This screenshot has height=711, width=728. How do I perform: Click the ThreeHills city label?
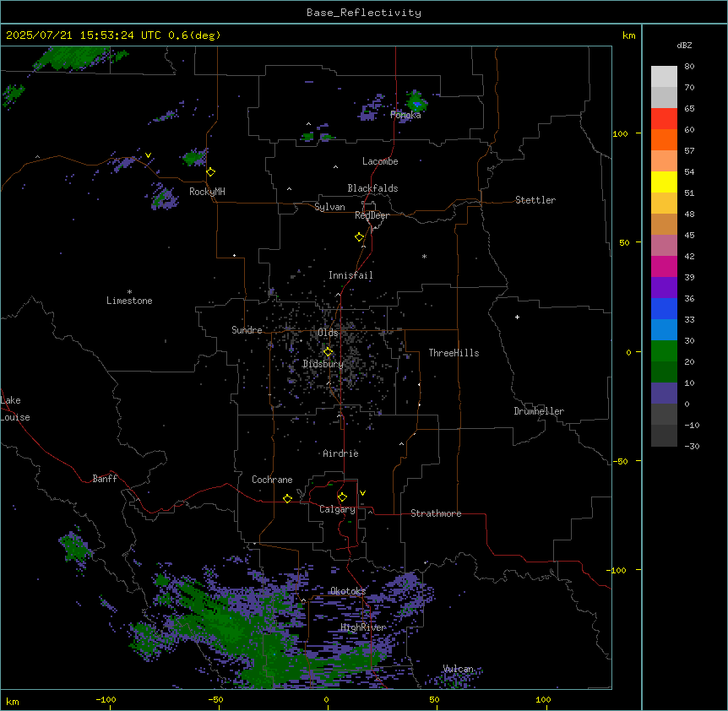(454, 353)
